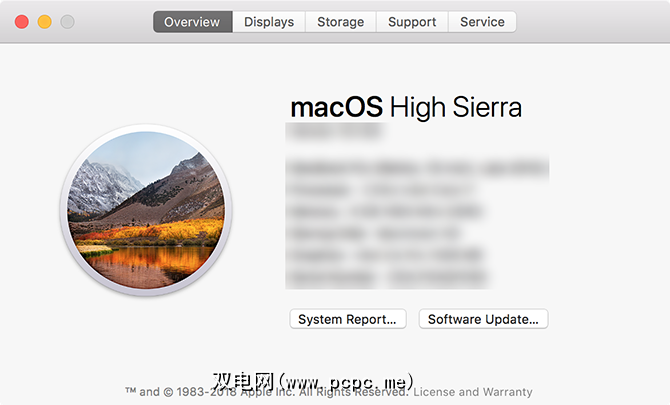Minimize window with the yellow button
Screen dimensions: 670x405
click(43, 22)
